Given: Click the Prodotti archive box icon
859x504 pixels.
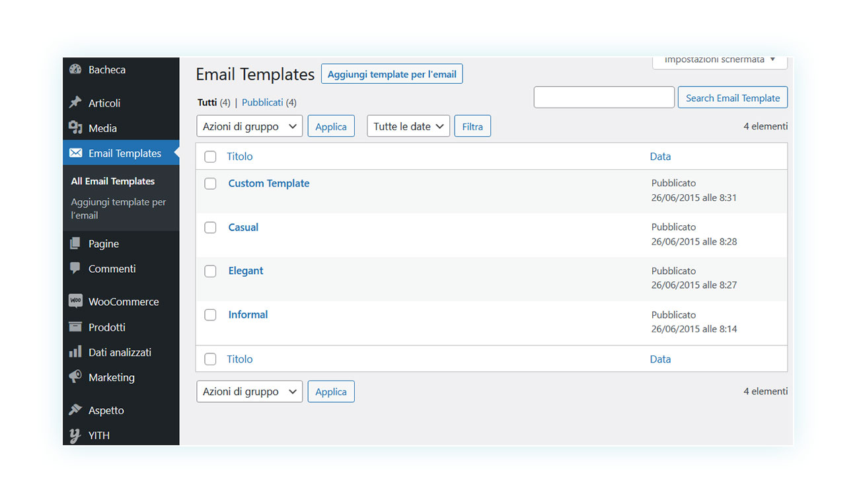Looking at the screenshot, I should pos(75,327).
